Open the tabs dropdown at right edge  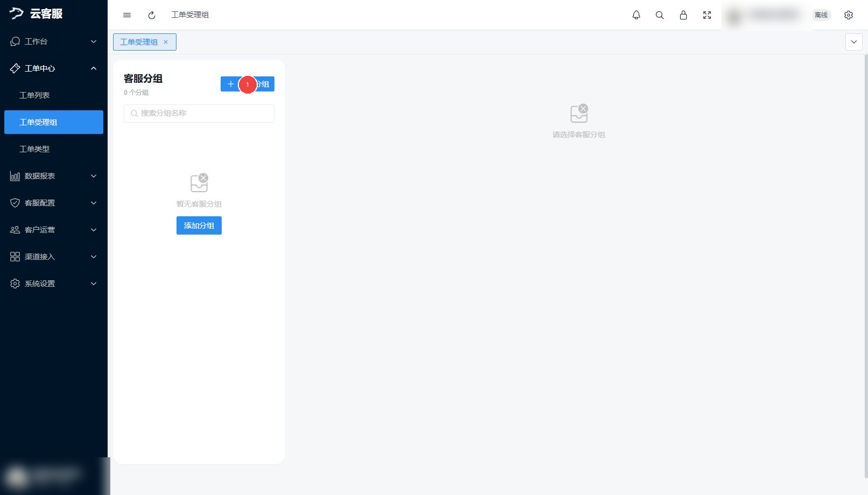tap(854, 42)
